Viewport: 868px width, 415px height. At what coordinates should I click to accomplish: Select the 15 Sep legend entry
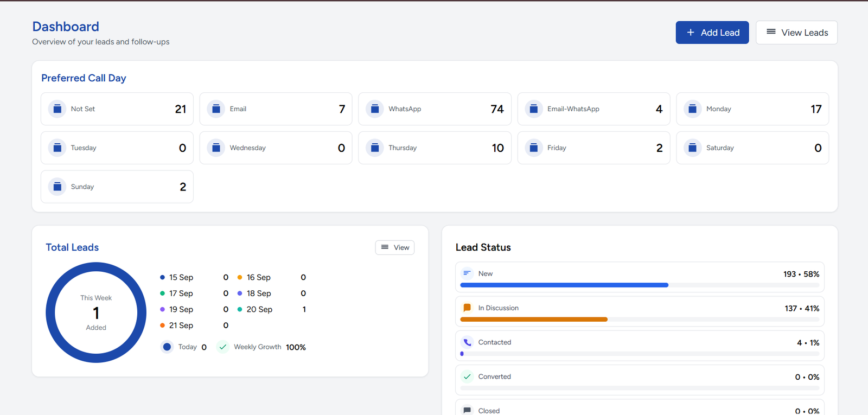194,277
